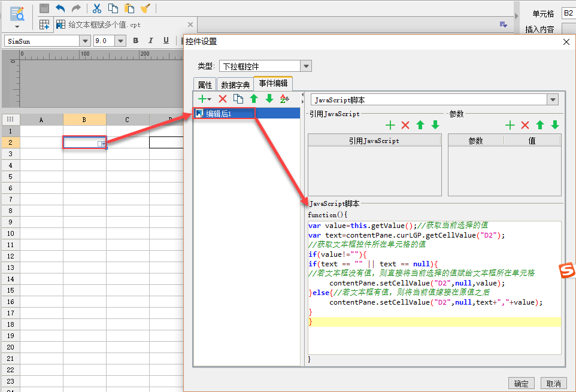Select the 编辑后1 event item

click(247, 114)
